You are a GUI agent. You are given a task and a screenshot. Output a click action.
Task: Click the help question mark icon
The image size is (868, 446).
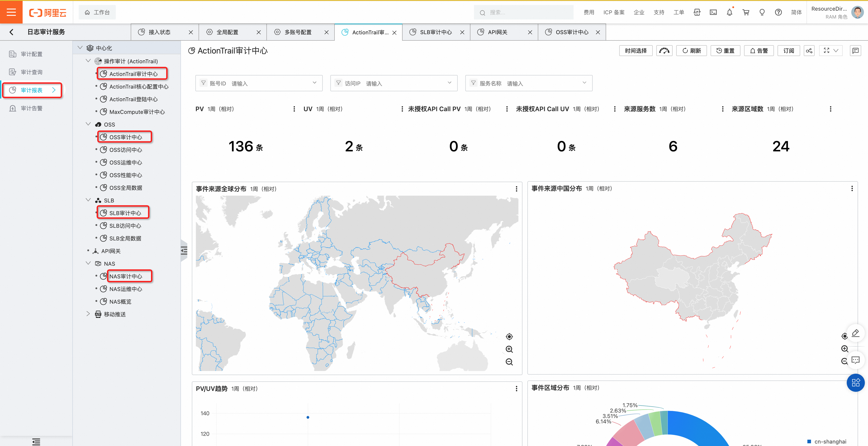pos(778,12)
